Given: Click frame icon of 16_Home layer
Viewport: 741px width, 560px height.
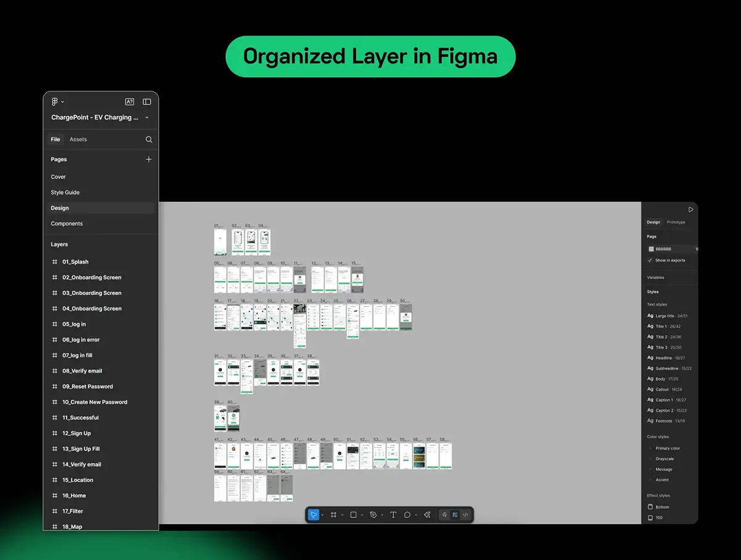Looking at the screenshot, I should 55,495.
